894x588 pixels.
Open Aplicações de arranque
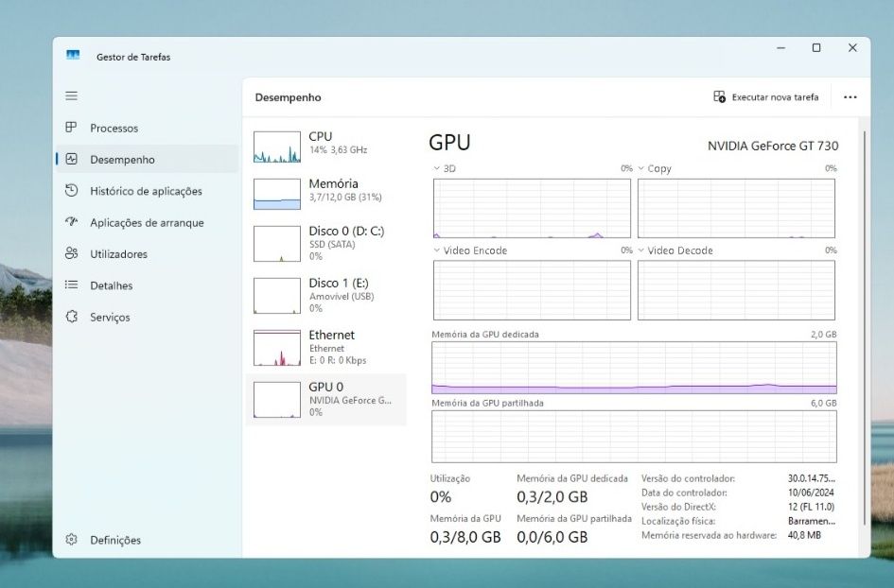coord(147,222)
